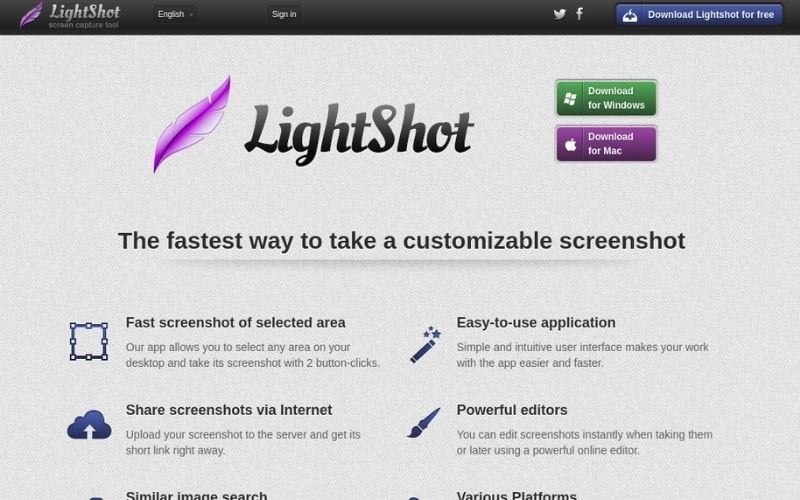
Task: Expand the English language dropdown
Action: pos(175,14)
